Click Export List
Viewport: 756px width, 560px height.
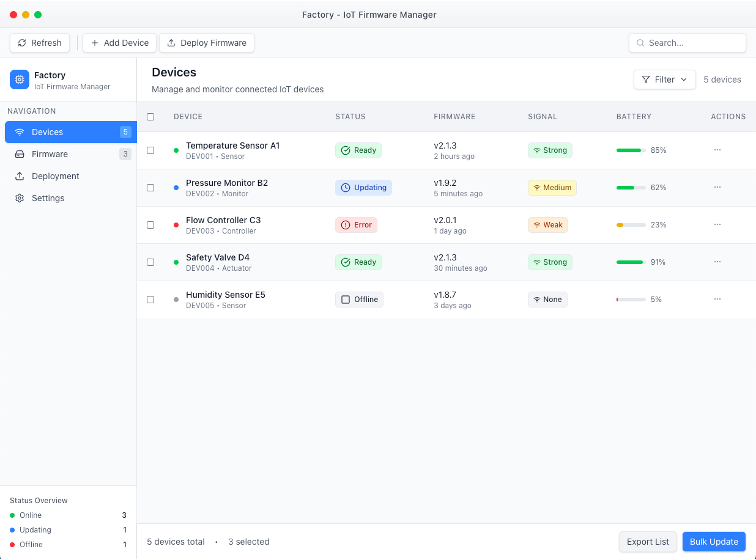click(x=648, y=542)
